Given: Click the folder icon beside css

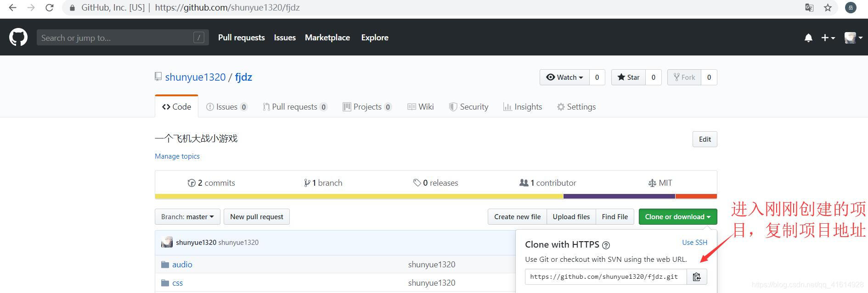Looking at the screenshot, I should pyautogui.click(x=165, y=283).
